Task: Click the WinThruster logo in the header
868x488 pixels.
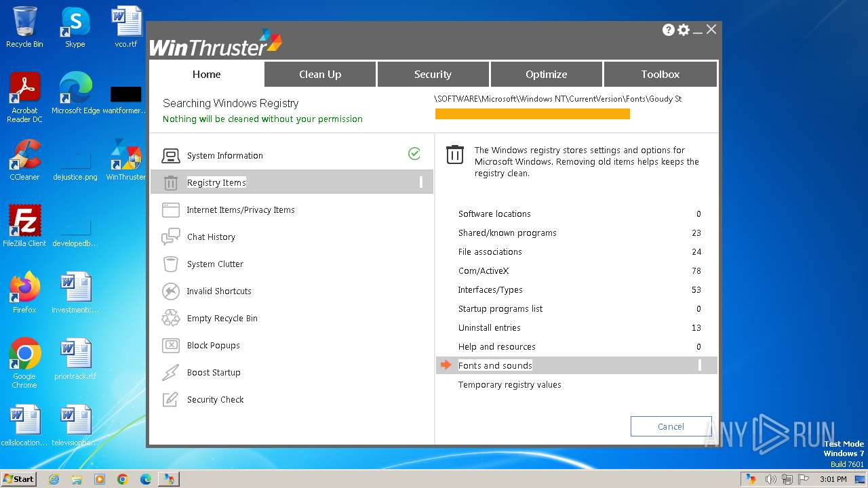Action: pos(216,43)
